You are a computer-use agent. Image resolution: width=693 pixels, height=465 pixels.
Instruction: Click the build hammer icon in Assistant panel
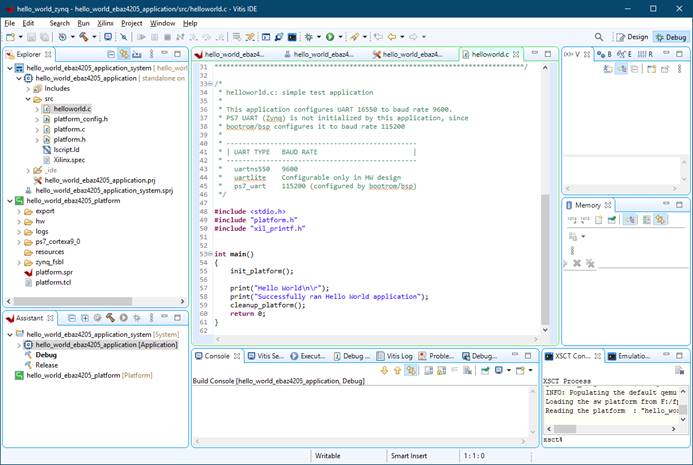point(110,318)
